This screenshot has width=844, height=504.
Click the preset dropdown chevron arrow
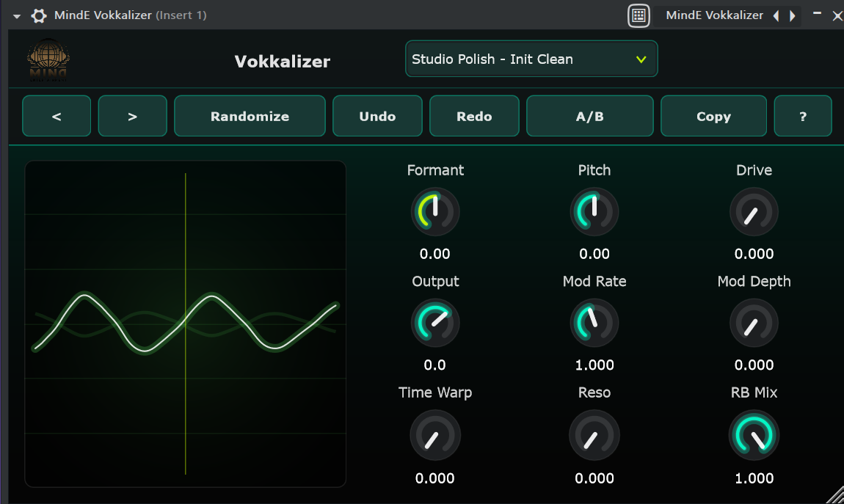[641, 59]
